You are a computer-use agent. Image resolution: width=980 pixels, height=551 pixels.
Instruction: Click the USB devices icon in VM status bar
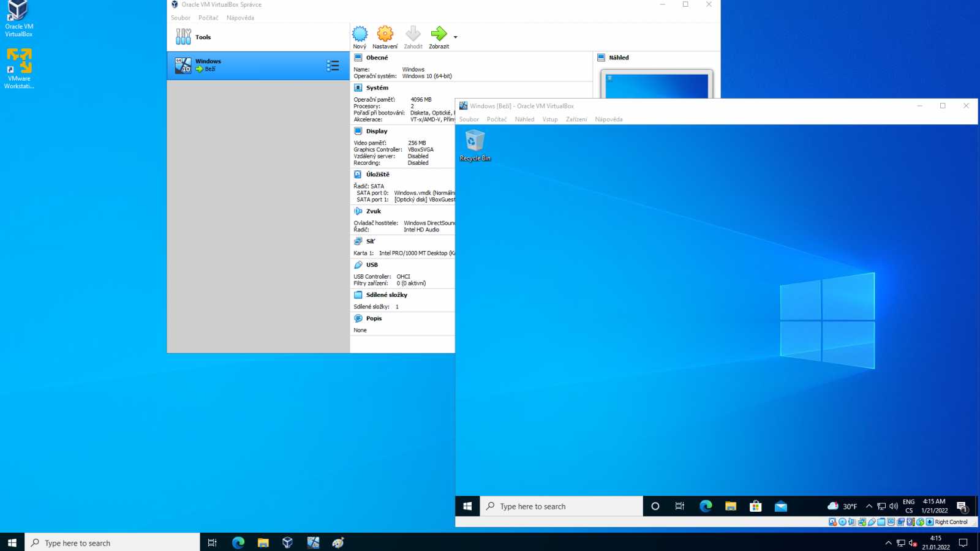point(872,522)
